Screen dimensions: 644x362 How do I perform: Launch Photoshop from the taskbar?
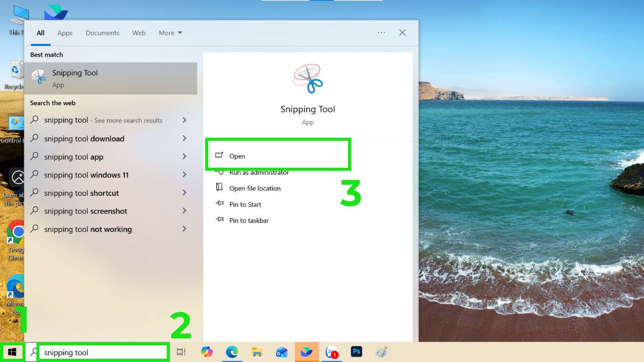pyautogui.click(x=356, y=352)
